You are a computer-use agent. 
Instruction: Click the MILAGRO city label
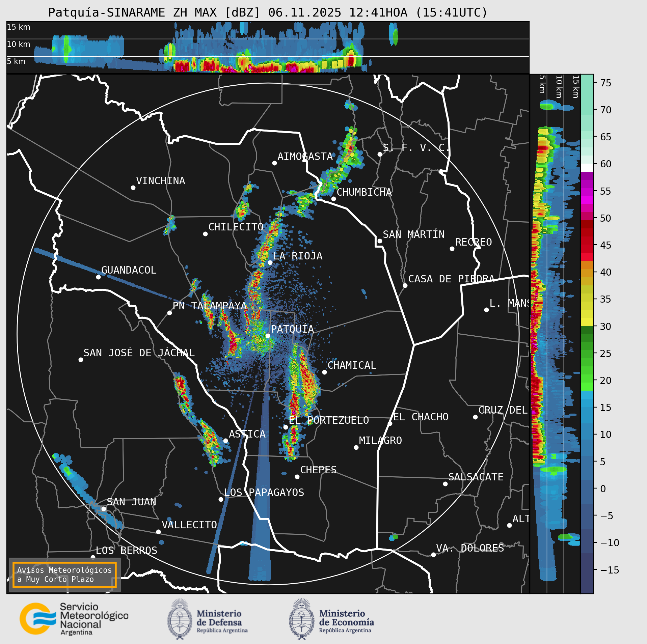click(380, 441)
